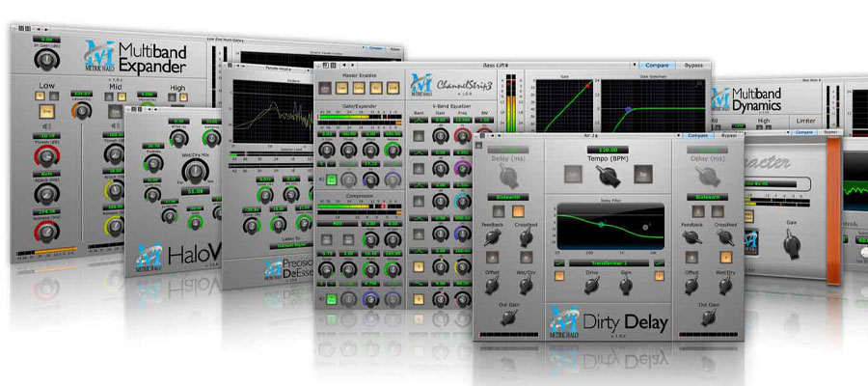Screen dimensions: 868x386
Task: Click the cyan node on the Delay Filter curve
Action: click(601, 224)
